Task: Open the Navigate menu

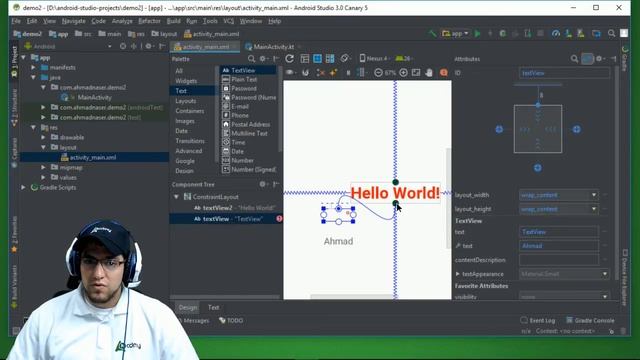Action: (73, 21)
